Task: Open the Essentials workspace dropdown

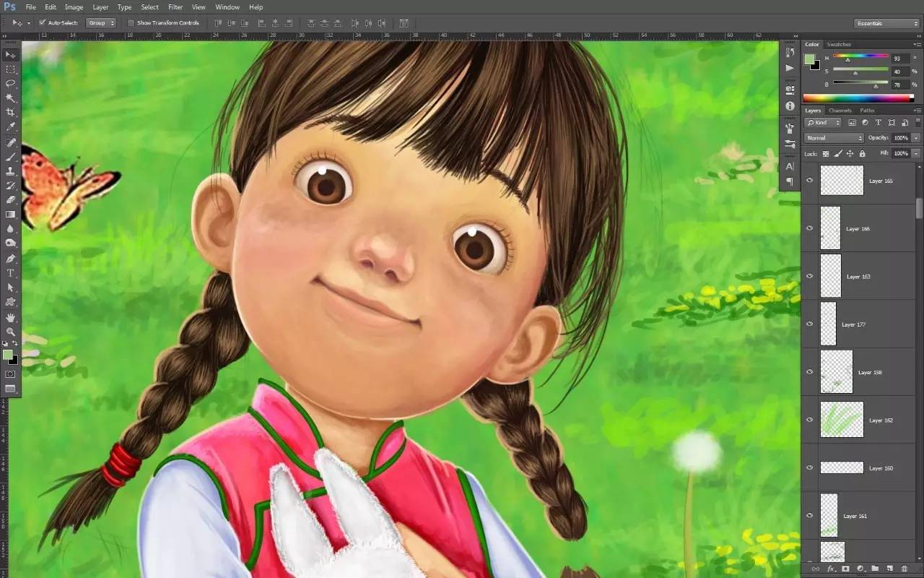Action: pyautogui.click(x=886, y=23)
